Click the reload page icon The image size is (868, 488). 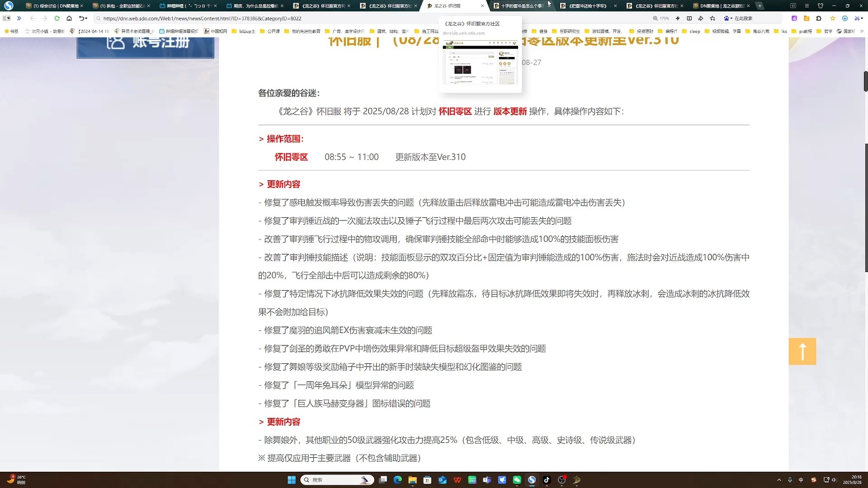(57, 19)
